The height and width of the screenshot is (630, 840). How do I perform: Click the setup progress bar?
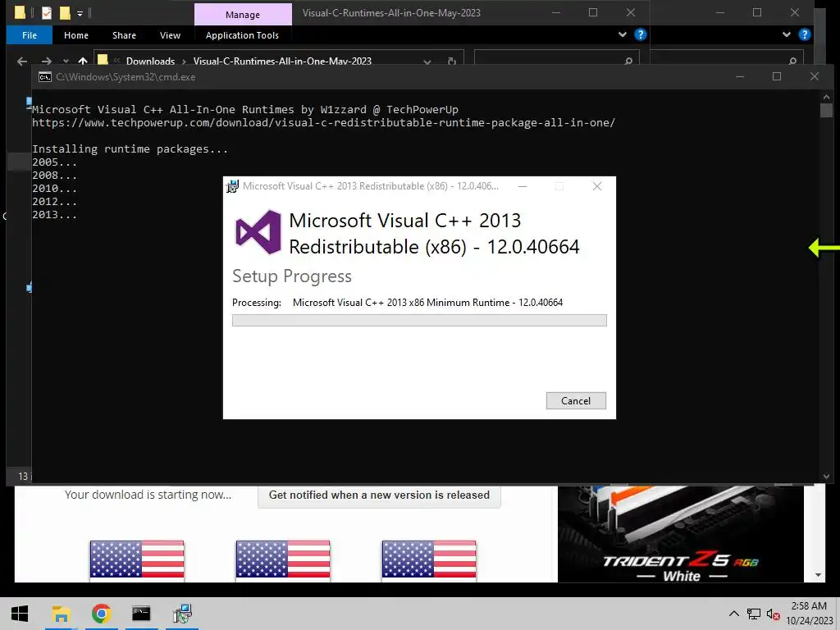point(419,321)
